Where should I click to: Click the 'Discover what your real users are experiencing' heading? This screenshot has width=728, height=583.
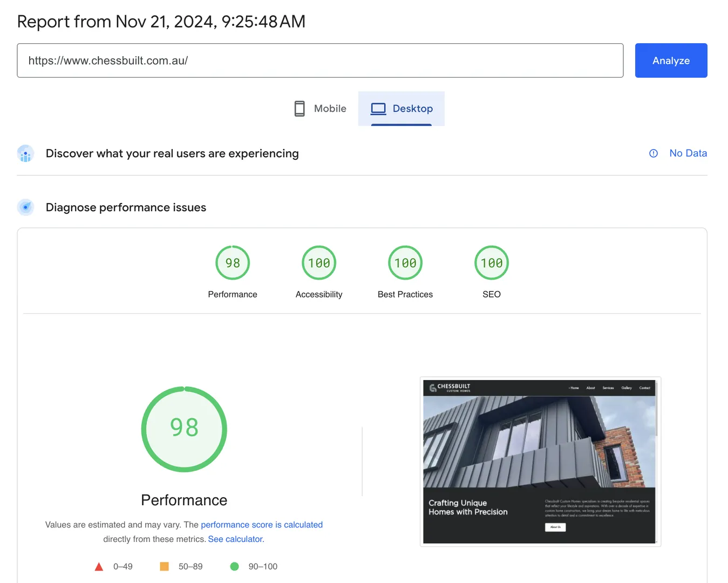tap(172, 153)
